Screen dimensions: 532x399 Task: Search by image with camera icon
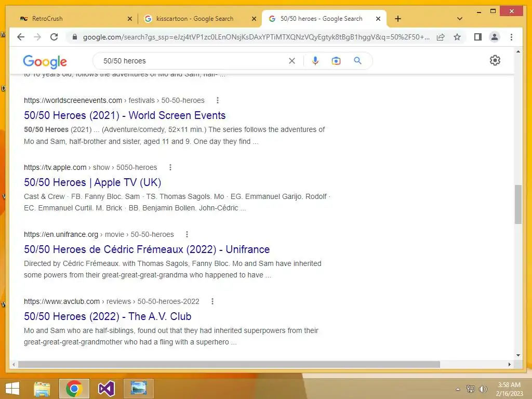pos(336,61)
